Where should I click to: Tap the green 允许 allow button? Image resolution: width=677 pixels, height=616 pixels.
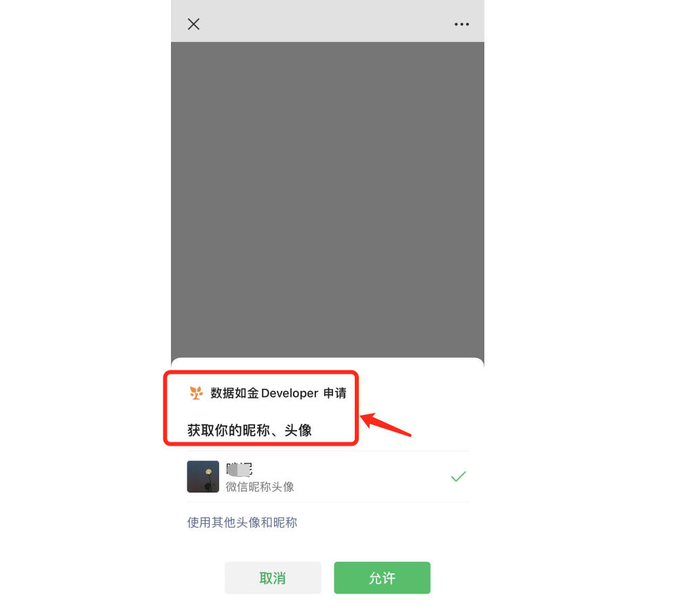coord(382,577)
